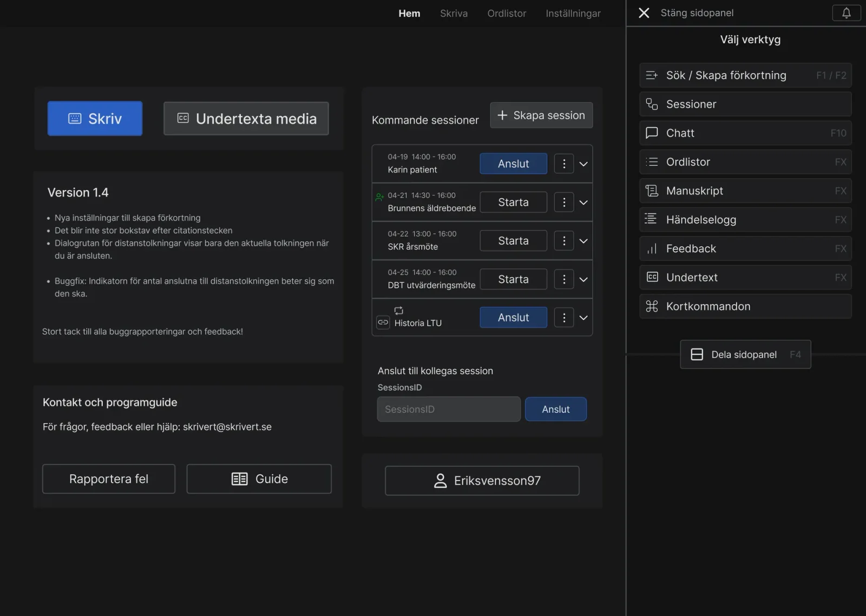The image size is (866, 616).
Task: Go to the Inställningar tab
Action: (x=573, y=14)
